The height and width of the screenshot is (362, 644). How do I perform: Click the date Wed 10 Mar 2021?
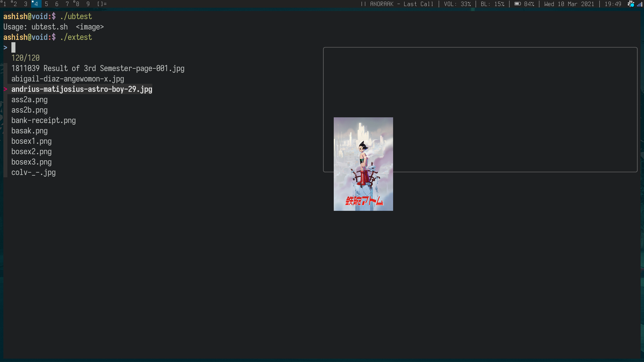click(x=569, y=4)
